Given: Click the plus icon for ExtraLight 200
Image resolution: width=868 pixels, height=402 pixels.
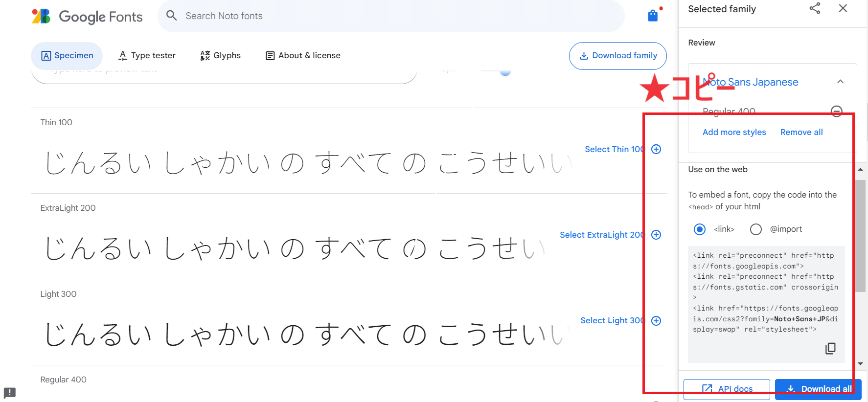Looking at the screenshot, I should tap(656, 235).
